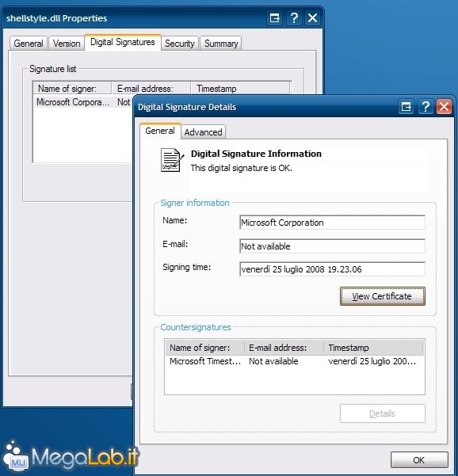The width and height of the screenshot is (458, 476).
Task: Click the OK button
Action: coord(419,460)
